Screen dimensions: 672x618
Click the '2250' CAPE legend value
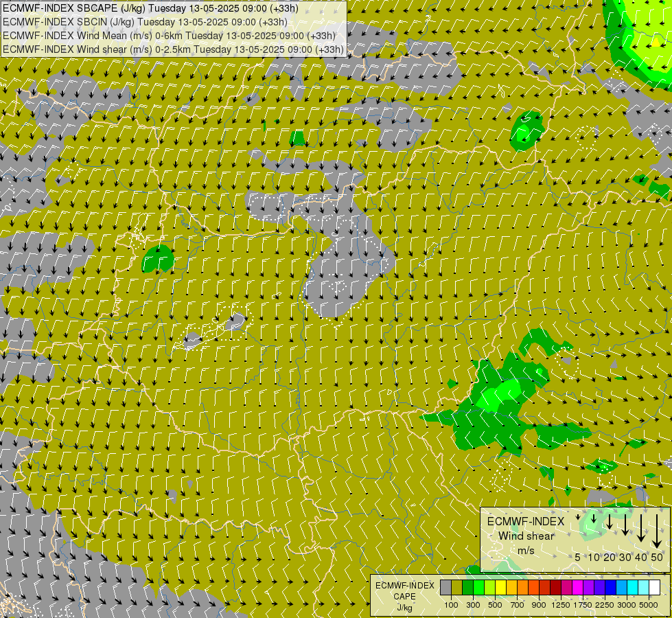pos(604,605)
